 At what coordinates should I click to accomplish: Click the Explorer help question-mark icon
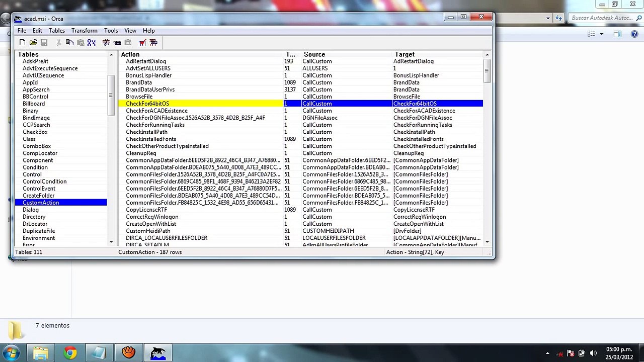coord(633,34)
